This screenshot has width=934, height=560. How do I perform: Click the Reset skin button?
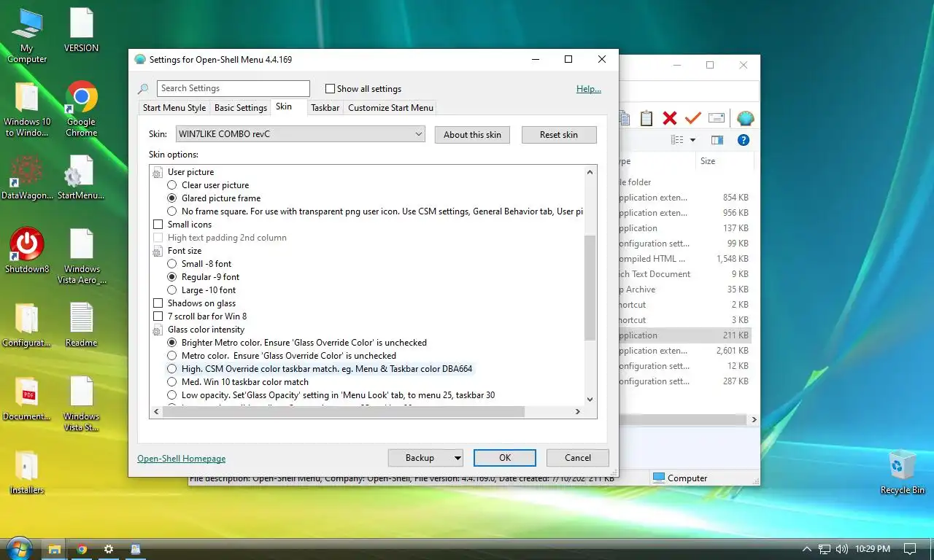click(559, 135)
